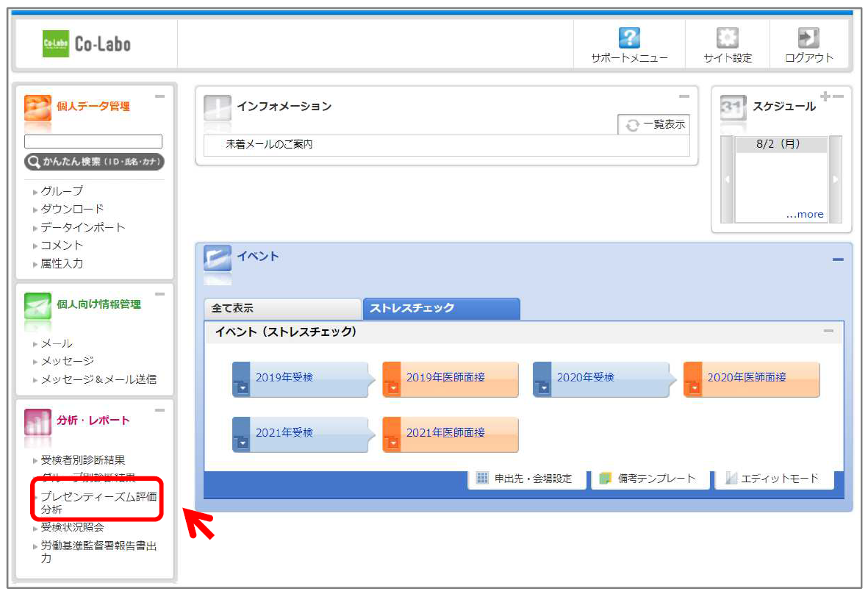Open 受検状況照会 link

click(x=72, y=527)
